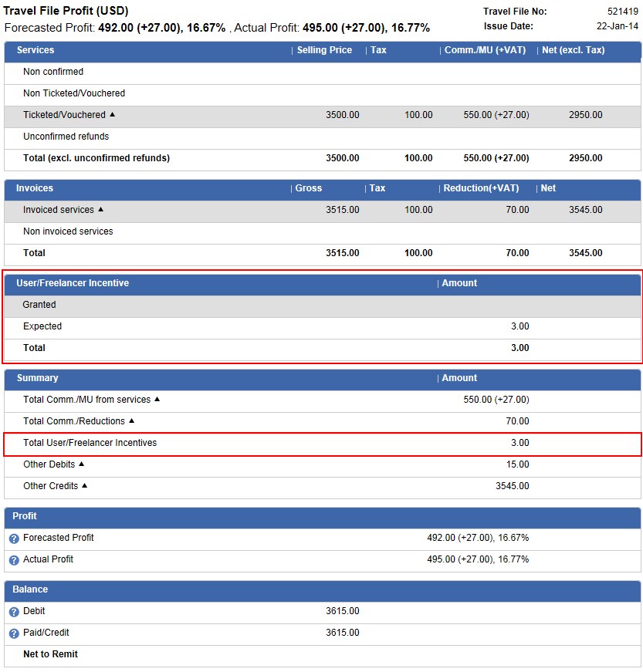
Task: Click the Services section header
Action: pyautogui.click(x=36, y=50)
